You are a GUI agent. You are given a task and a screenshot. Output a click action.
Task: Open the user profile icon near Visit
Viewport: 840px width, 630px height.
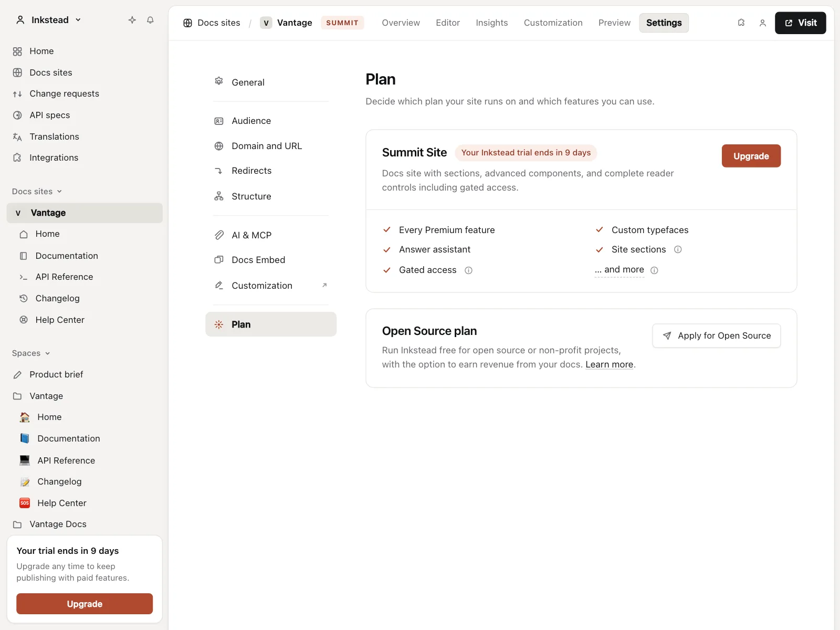763,23
